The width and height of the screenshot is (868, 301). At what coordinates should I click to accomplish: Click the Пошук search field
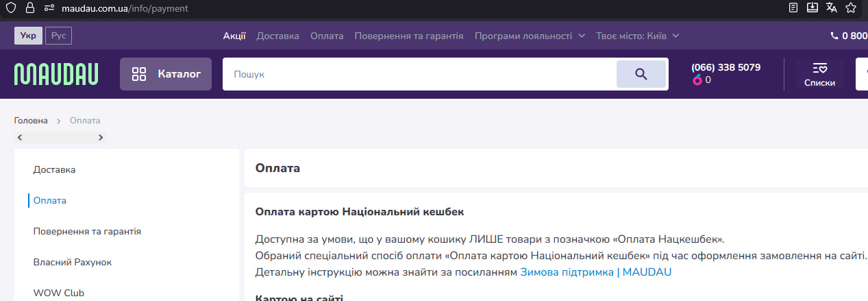[x=419, y=74]
